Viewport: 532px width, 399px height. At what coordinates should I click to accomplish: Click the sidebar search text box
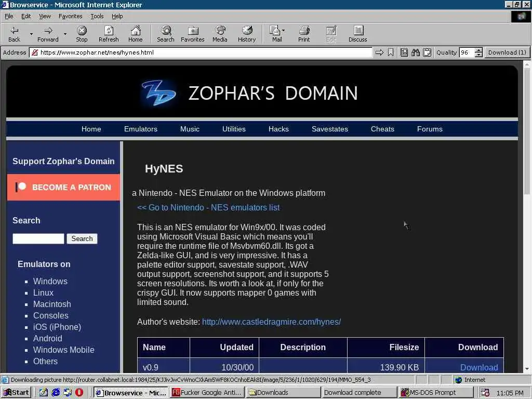38,238
